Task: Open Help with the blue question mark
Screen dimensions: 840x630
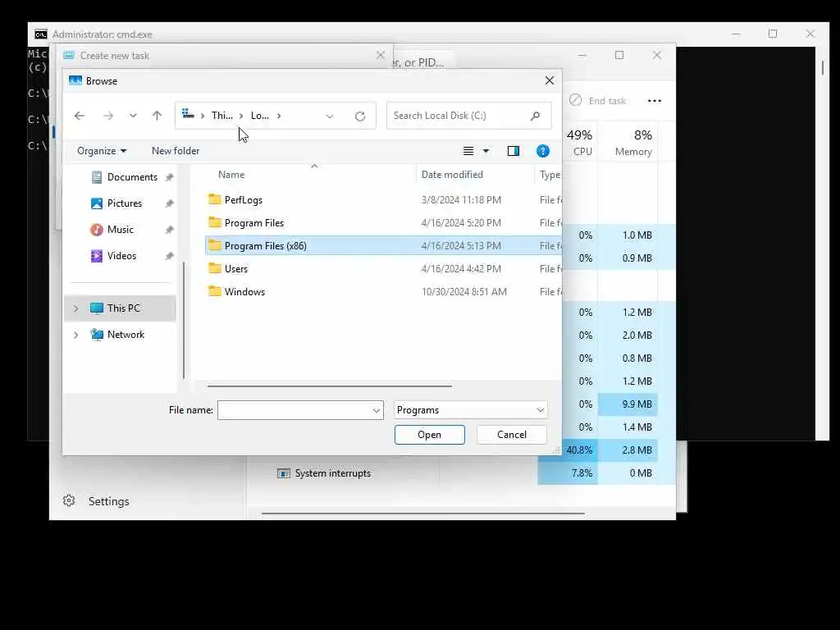Action: tap(543, 151)
